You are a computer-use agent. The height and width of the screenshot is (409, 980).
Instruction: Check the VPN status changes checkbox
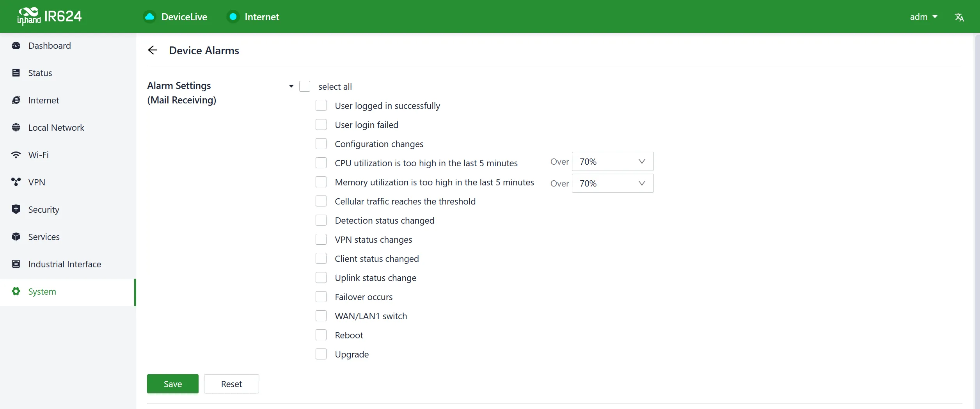321,239
